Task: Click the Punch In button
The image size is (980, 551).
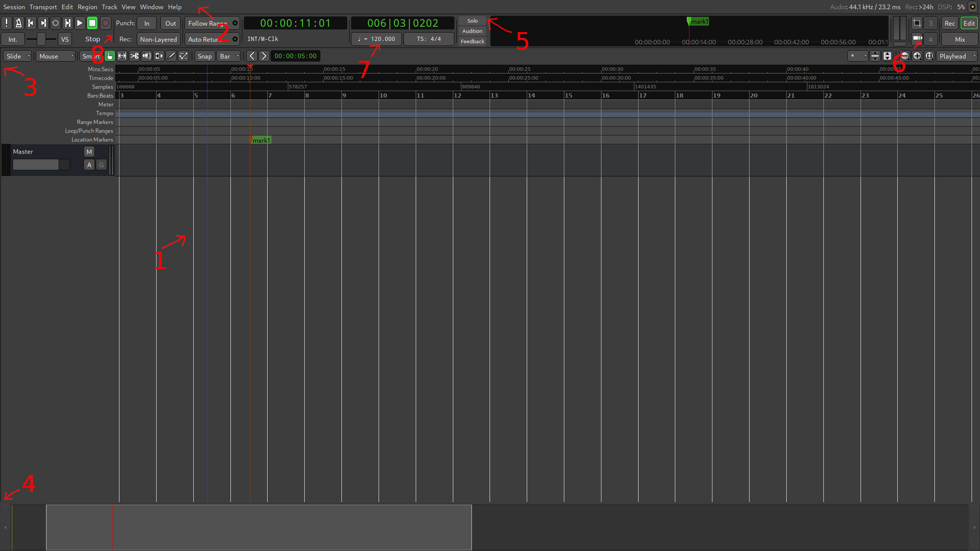Action: [x=147, y=23]
